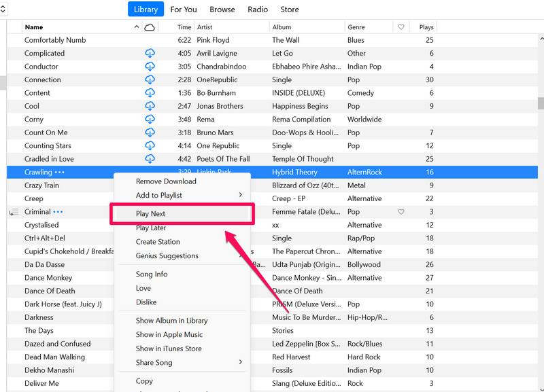Click the iCloud status column header icon
Screen dimensions: 544x392
(150, 27)
